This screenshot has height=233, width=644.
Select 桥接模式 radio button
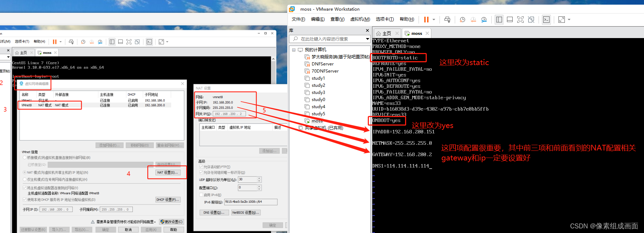pos(24,158)
